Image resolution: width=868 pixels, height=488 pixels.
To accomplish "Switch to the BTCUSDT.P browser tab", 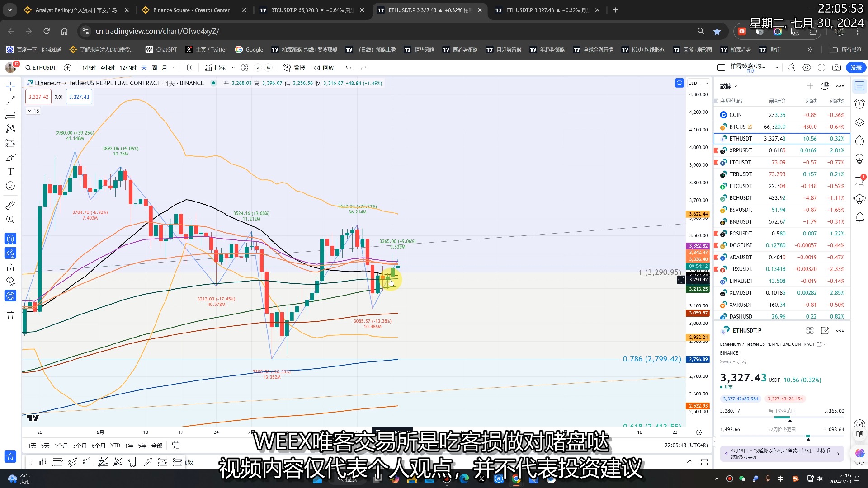I will 313,10.
